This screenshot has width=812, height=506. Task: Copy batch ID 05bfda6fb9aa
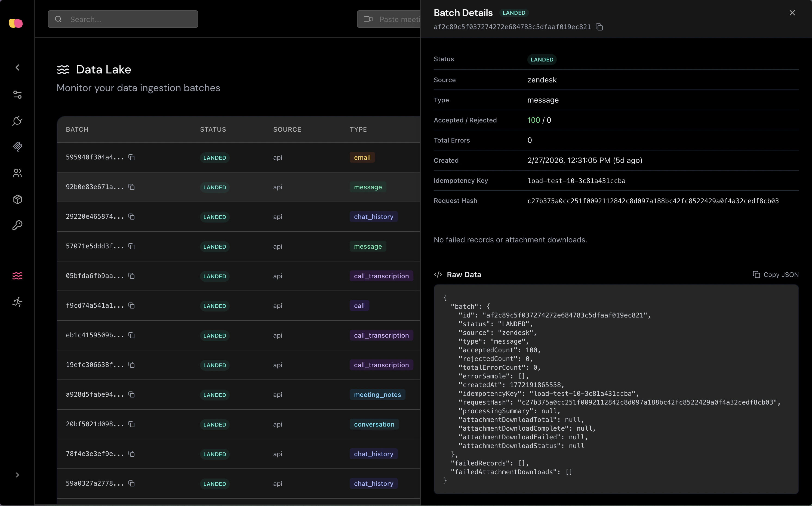pos(131,276)
